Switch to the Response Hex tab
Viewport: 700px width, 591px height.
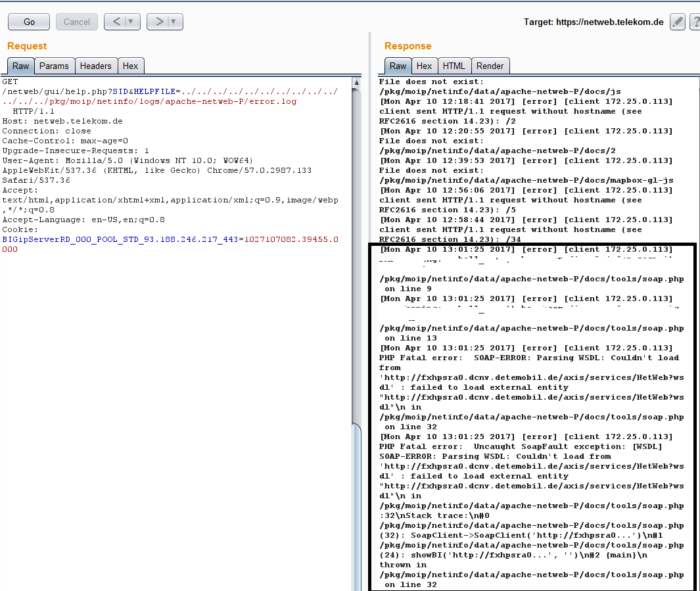coord(424,66)
